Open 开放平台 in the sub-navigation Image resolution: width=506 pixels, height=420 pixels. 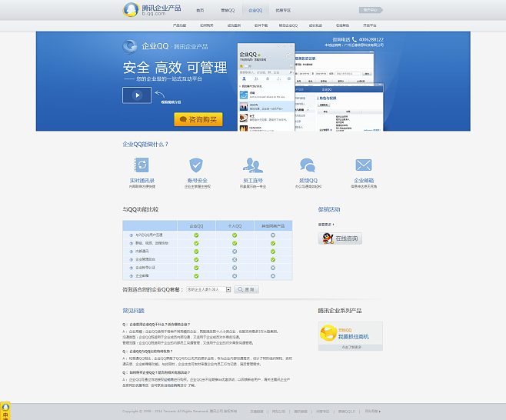[369, 25]
